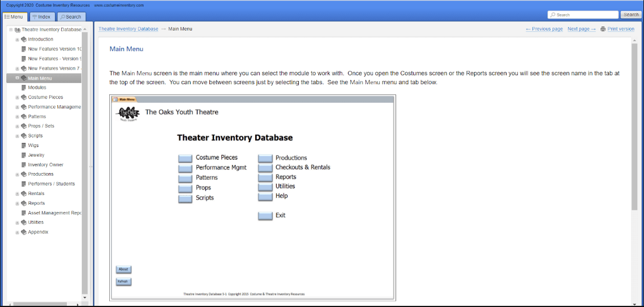Open Theatre Inventory Database breadcrumb link
644x307 pixels.
tap(128, 29)
